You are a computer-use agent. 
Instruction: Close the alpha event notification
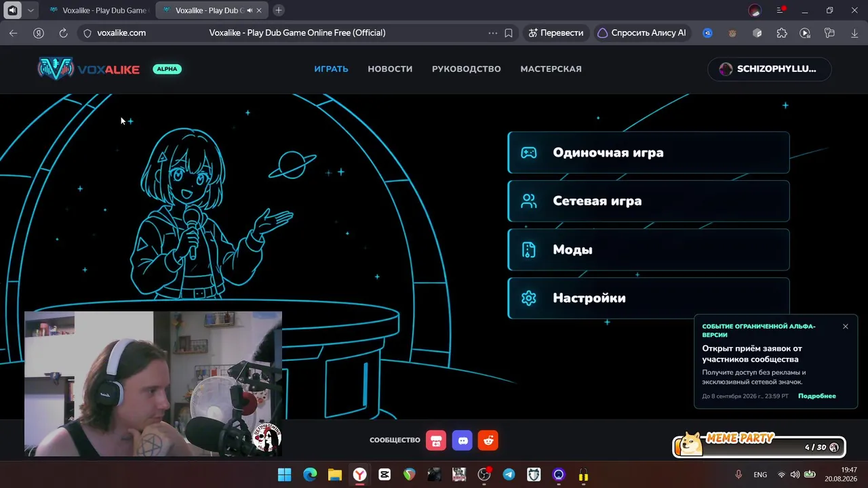(x=846, y=327)
